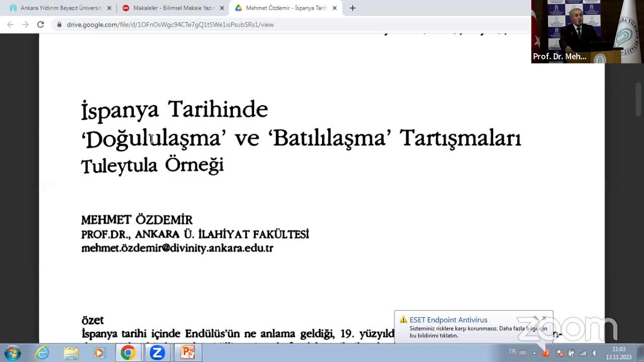Image resolution: width=644 pixels, height=362 pixels.
Task: Click the Google Chrome taskbar icon
Action: click(x=128, y=353)
